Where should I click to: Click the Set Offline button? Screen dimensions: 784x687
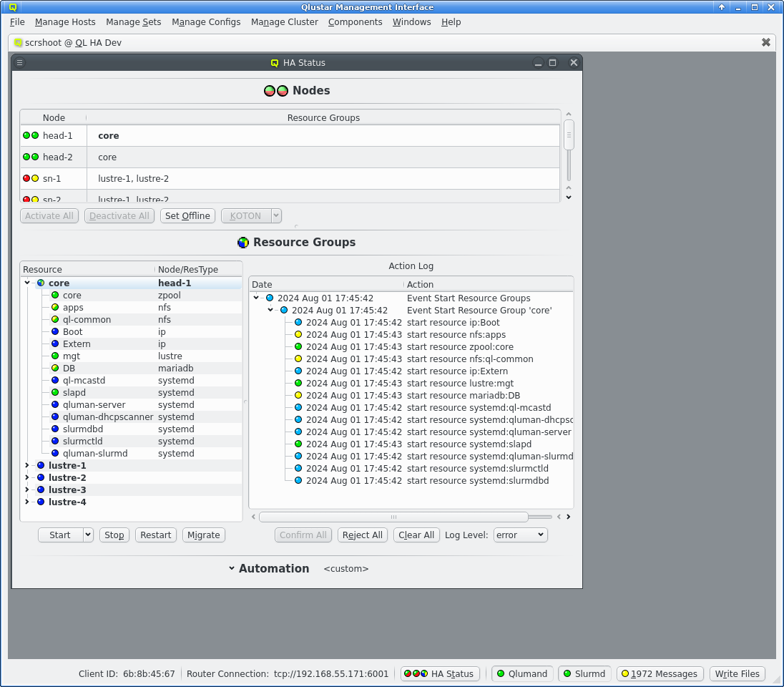[x=187, y=215]
